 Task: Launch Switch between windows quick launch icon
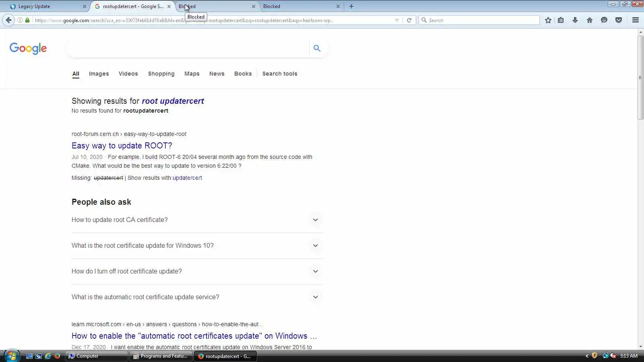[39, 356]
